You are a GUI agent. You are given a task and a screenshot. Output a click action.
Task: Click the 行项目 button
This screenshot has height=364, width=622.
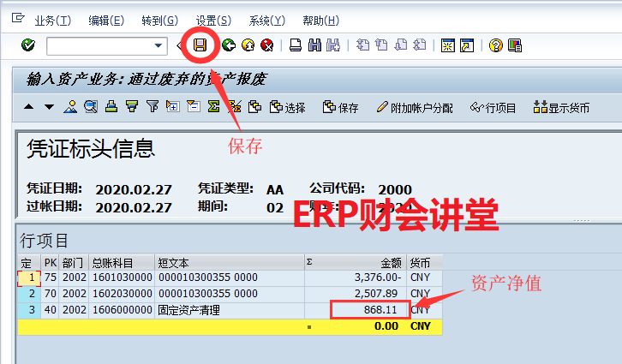click(493, 107)
